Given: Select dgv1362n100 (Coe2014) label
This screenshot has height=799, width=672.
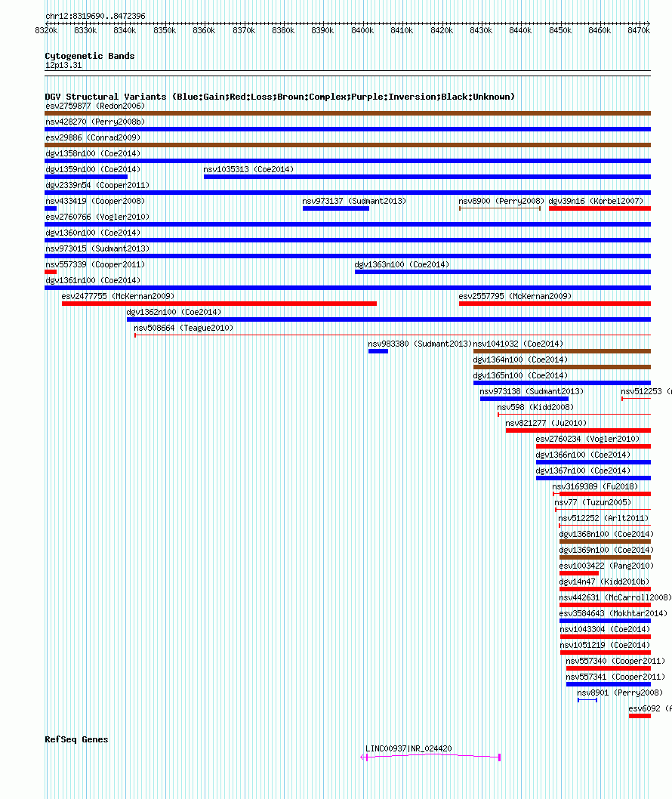Looking at the screenshot, I should [x=174, y=312].
